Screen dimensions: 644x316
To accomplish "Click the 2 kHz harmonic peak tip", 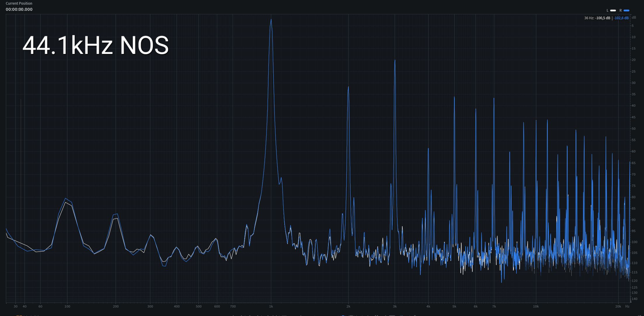I will [348, 87].
